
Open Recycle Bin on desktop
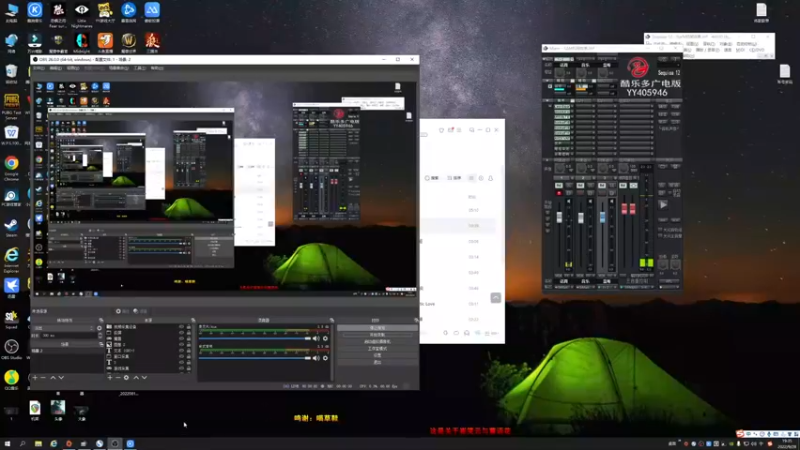[11, 73]
